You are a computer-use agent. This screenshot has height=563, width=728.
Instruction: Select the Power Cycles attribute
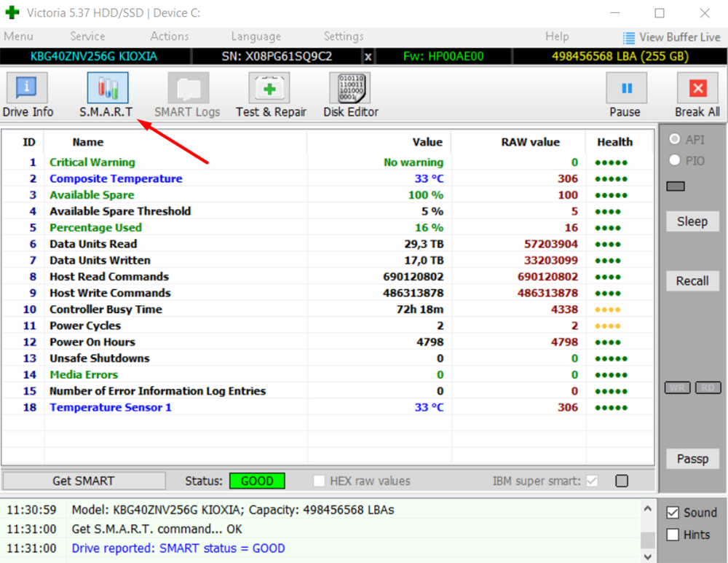pyautogui.click(x=85, y=326)
